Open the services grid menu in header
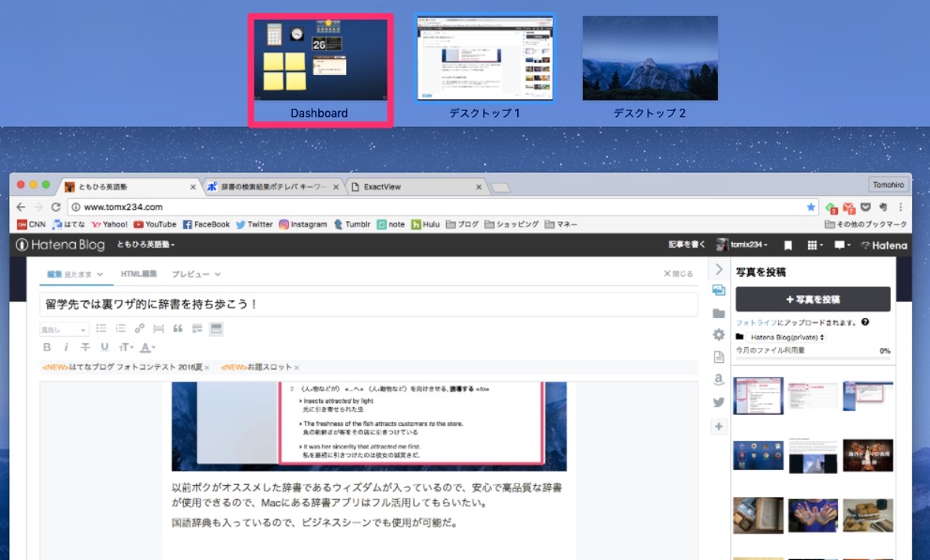Screen dimensions: 930x560 coord(815,245)
